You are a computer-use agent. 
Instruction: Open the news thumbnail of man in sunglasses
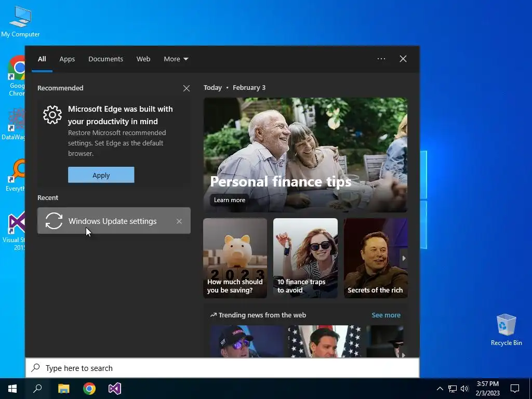[247, 341]
